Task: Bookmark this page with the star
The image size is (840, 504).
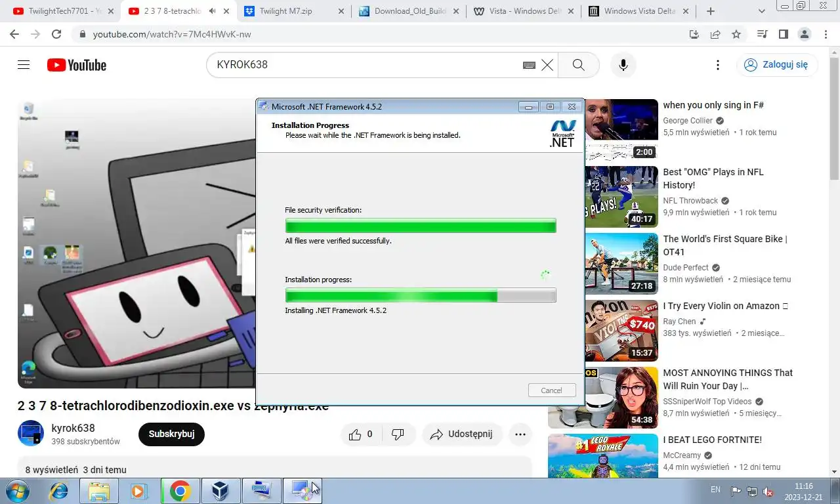Action: (736, 34)
